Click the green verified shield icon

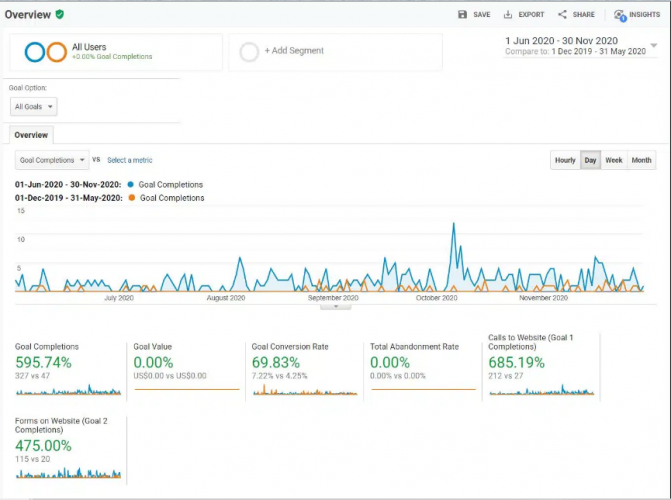(x=60, y=14)
